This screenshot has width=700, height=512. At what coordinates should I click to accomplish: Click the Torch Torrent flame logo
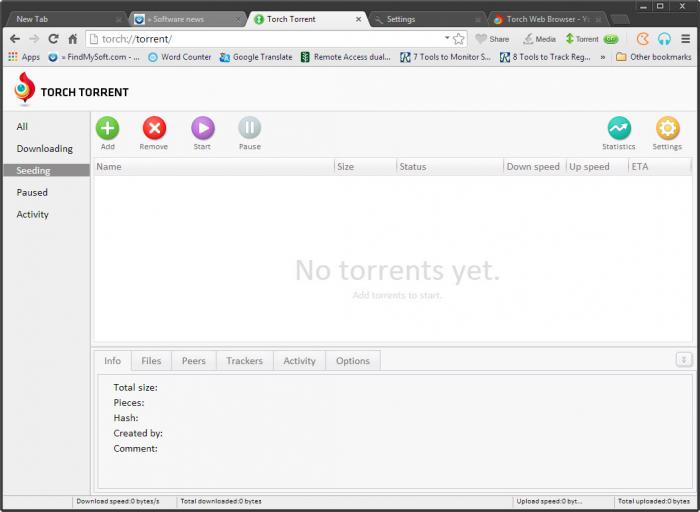[25, 89]
